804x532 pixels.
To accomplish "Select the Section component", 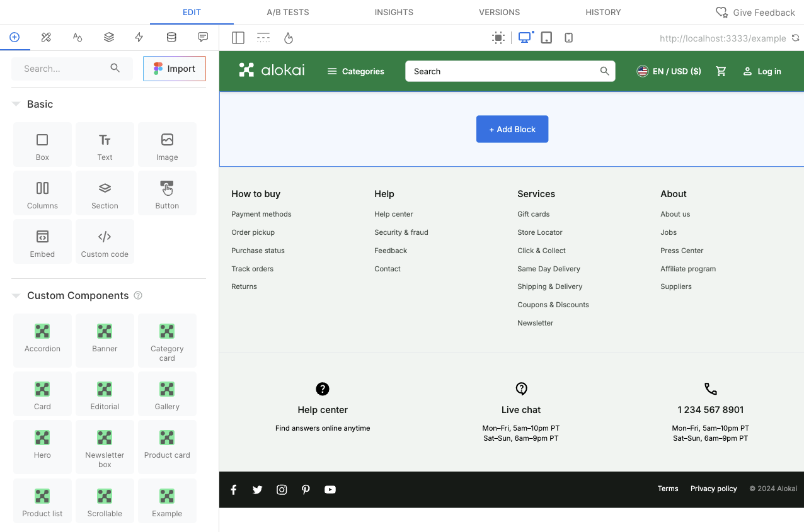I will coord(105,193).
